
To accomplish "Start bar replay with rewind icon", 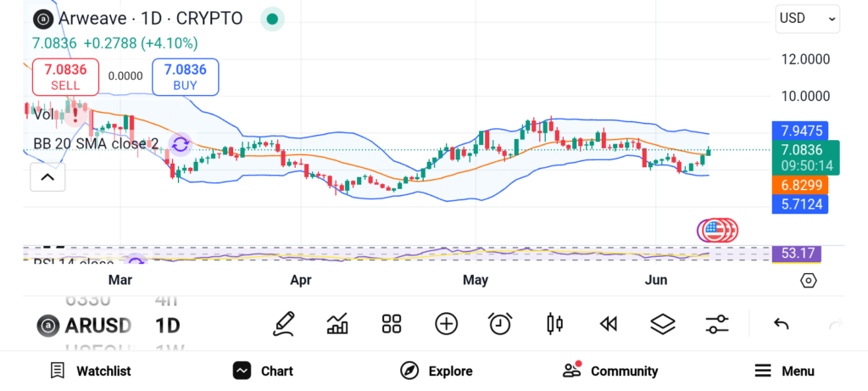I will pyautogui.click(x=609, y=324).
